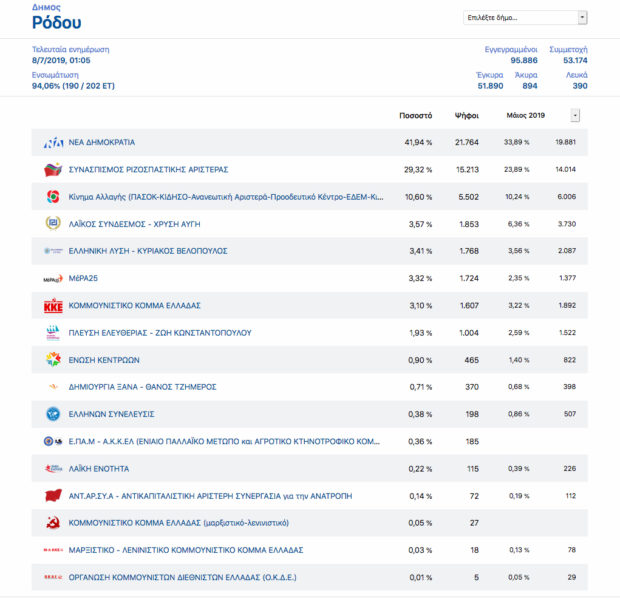Open the ΕΝΩΣΗ ΚΕΝΤΡΩΩΝ link
The width and height of the screenshot is (620, 599).
[104, 360]
